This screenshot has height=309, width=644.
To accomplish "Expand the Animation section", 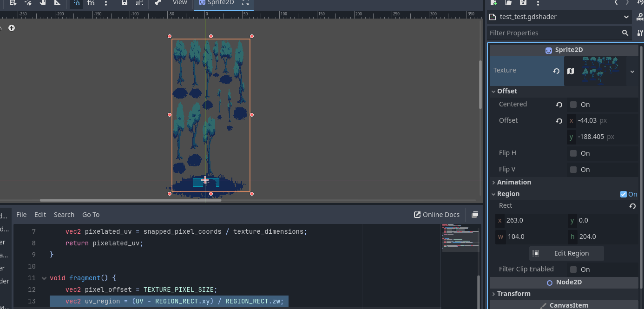I will tap(514, 182).
